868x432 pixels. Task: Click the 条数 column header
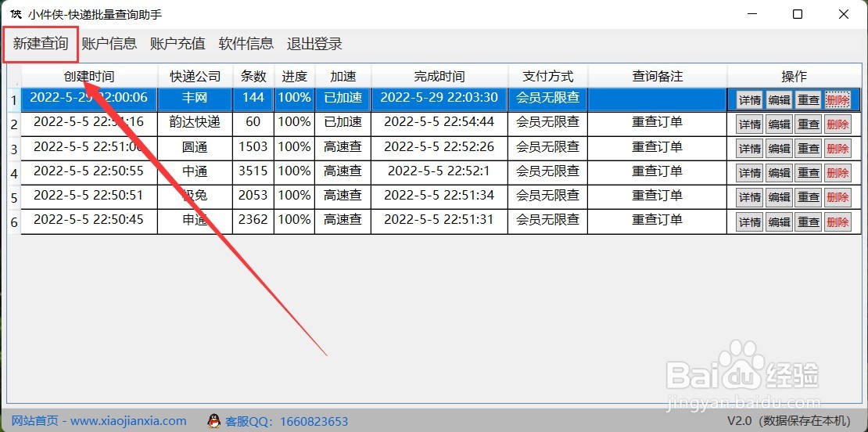coord(253,76)
